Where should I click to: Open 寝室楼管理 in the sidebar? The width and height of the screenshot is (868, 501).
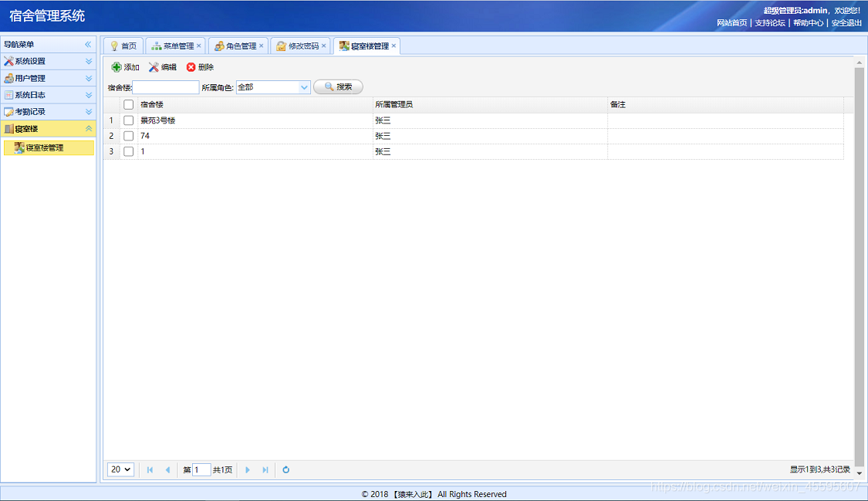tap(49, 147)
